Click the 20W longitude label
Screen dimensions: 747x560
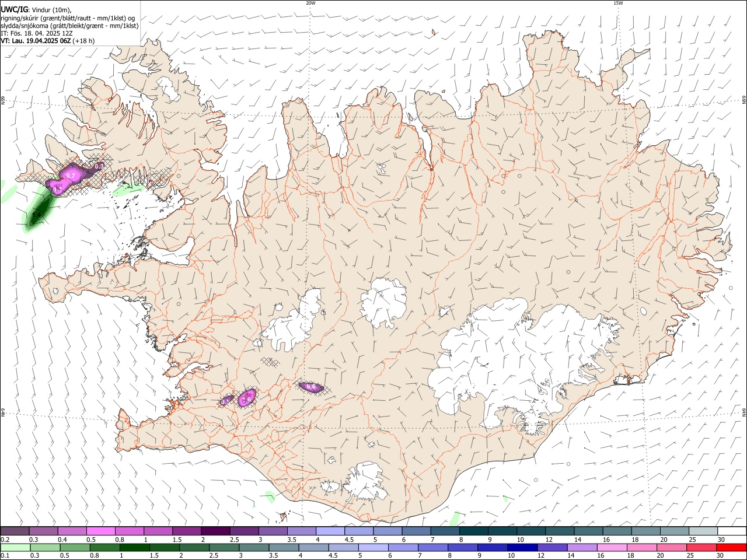click(310, 3)
